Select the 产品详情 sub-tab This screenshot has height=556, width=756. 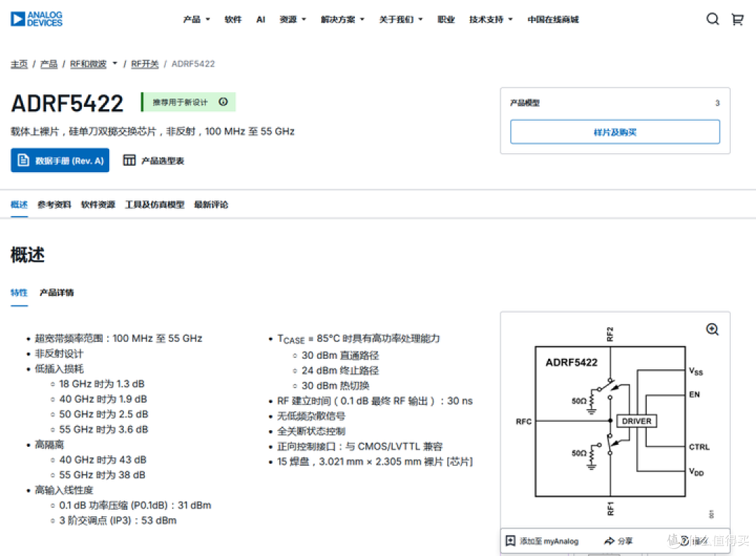57,292
